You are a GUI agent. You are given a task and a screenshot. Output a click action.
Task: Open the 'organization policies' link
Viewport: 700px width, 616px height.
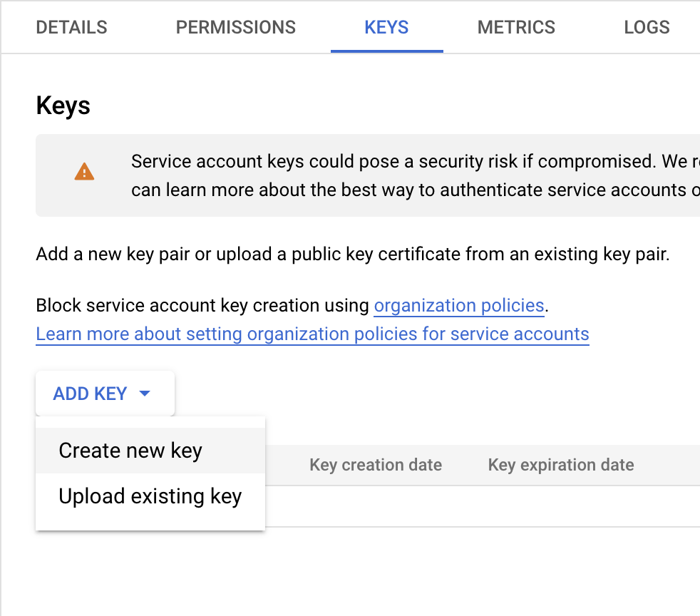point(458,305)
